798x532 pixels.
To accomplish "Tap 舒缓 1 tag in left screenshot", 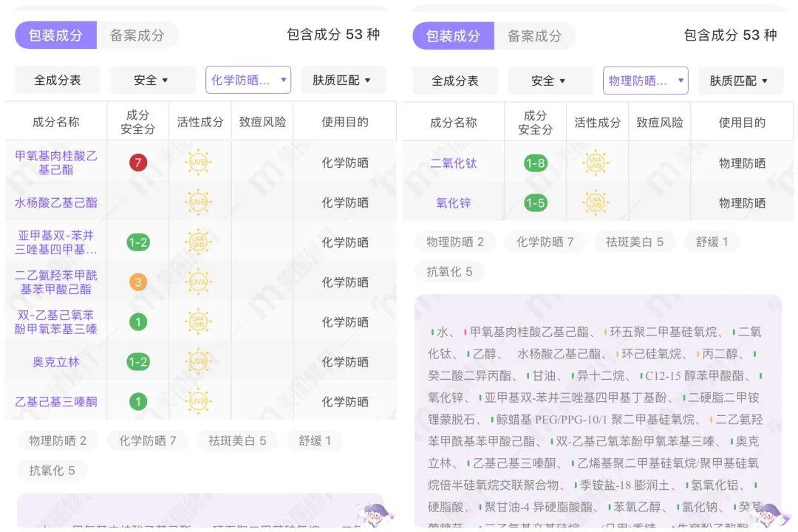I will [x=315, y=441].
